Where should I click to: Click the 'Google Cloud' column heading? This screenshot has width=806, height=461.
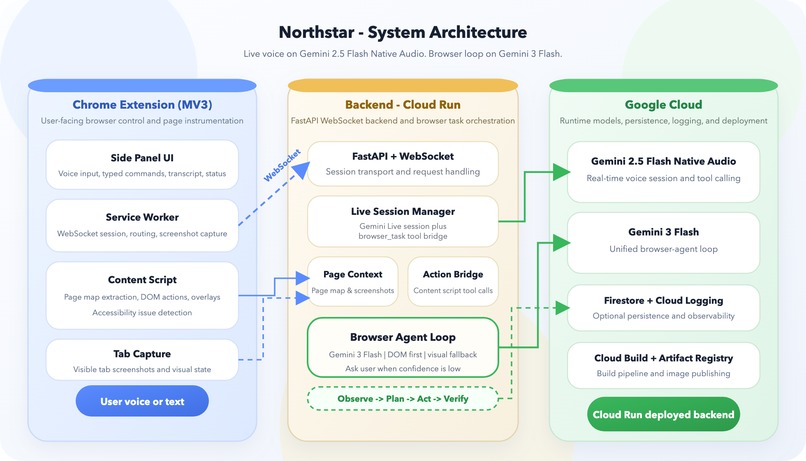tap(663, 104)
